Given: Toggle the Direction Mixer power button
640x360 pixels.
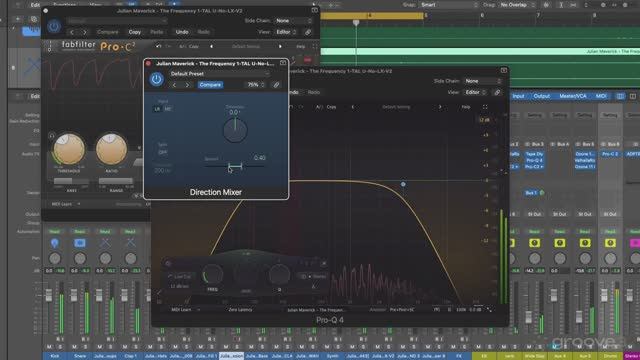Looking at the screenshot, I should [x=156, y=79].
